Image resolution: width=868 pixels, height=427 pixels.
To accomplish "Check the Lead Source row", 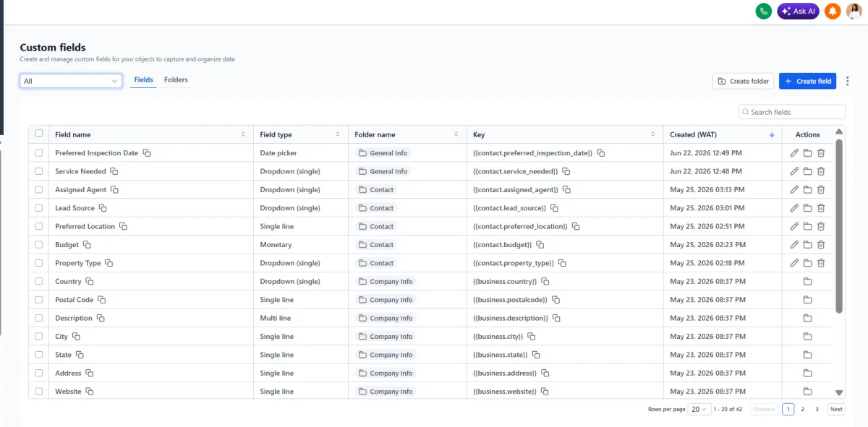I will [x=39, y=208].
